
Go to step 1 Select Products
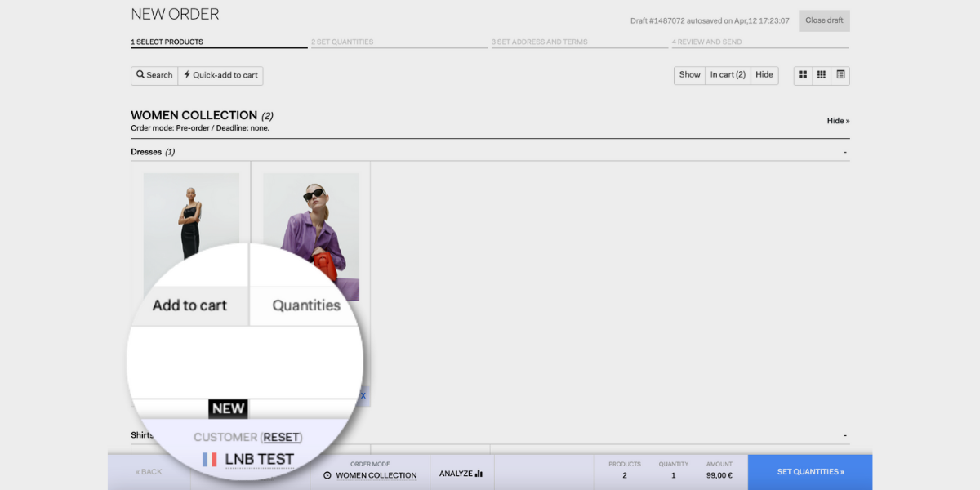point(219,42)
